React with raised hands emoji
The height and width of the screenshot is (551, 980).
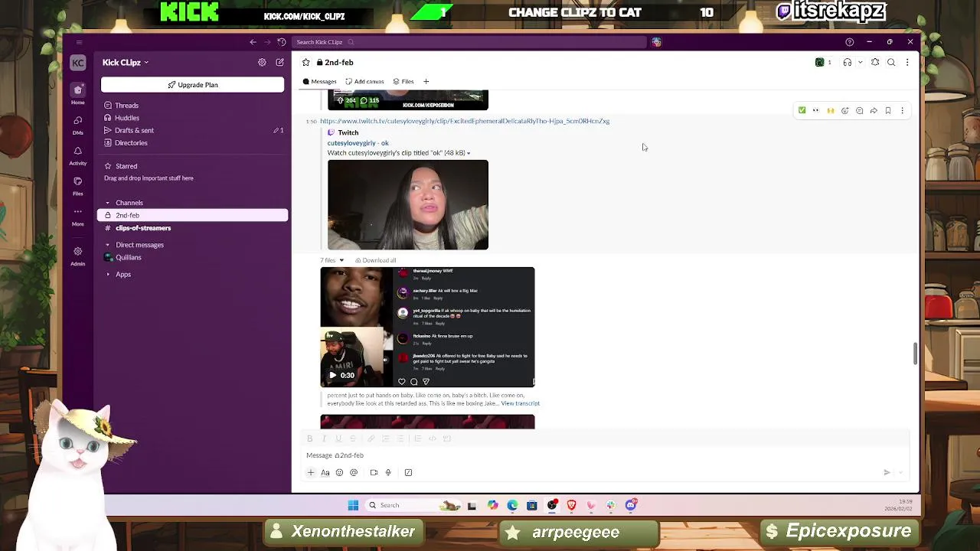coord(831,110)
